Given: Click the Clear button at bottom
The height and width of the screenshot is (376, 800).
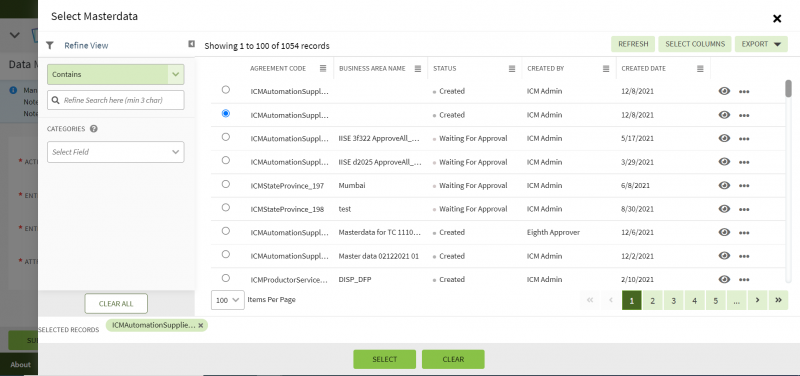Looking at the screenshot, I should click(453, 359).
